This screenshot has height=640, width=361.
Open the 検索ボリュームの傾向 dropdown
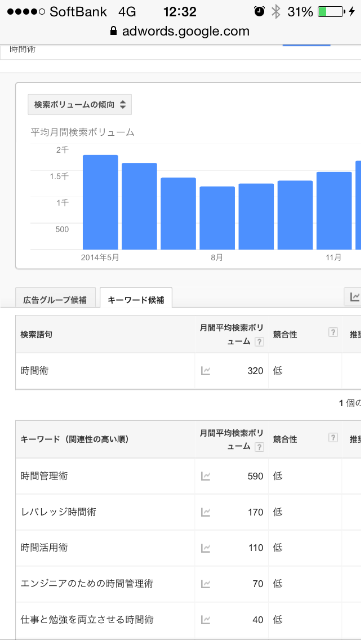80,104
